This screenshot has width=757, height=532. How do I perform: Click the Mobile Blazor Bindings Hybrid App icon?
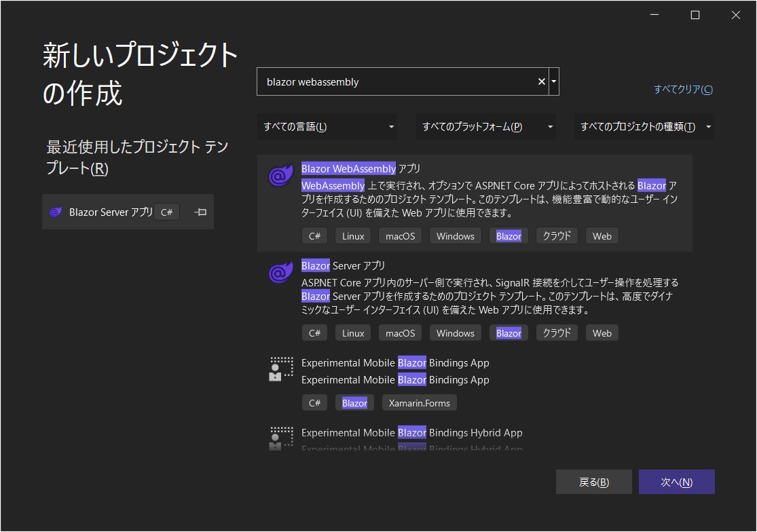pyautogui.click(x=281, y=438)
